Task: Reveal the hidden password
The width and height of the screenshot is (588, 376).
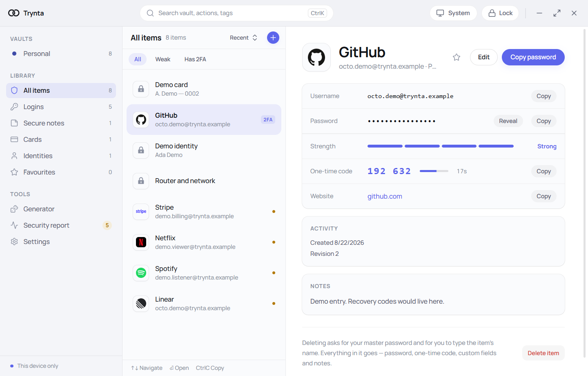Action: coord(508,121)
